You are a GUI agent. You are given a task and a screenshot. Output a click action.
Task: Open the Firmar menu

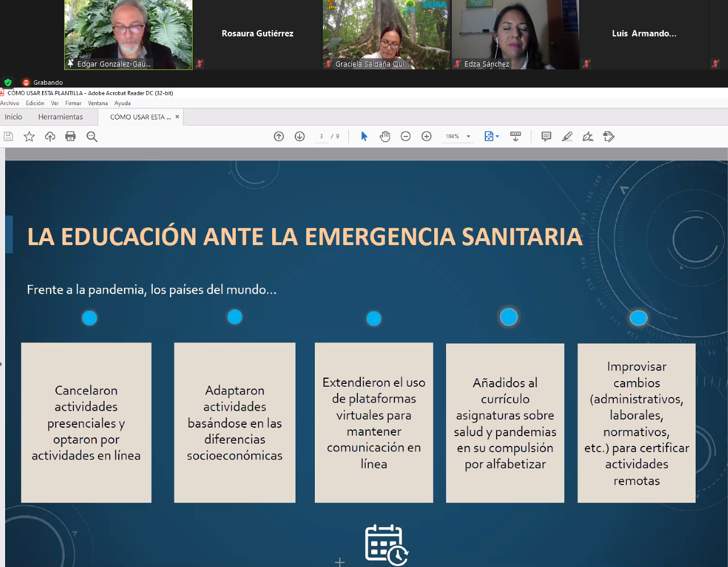click(73, 104)
